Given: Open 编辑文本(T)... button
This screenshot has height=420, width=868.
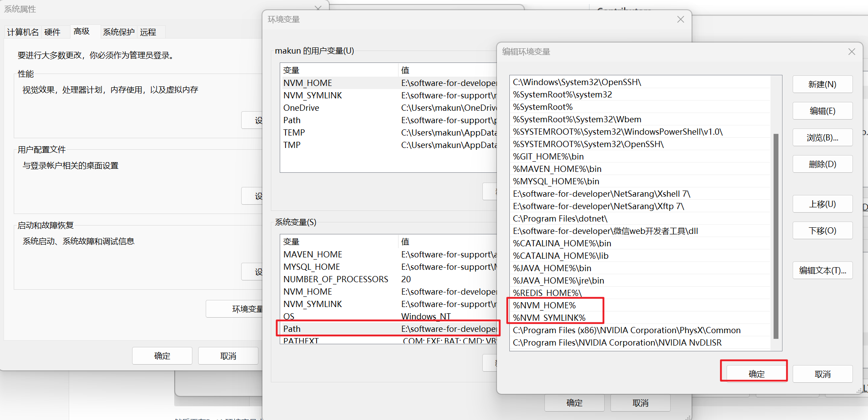Looking at the screenshot, I should pyautogui.click(x=822, y=270).
